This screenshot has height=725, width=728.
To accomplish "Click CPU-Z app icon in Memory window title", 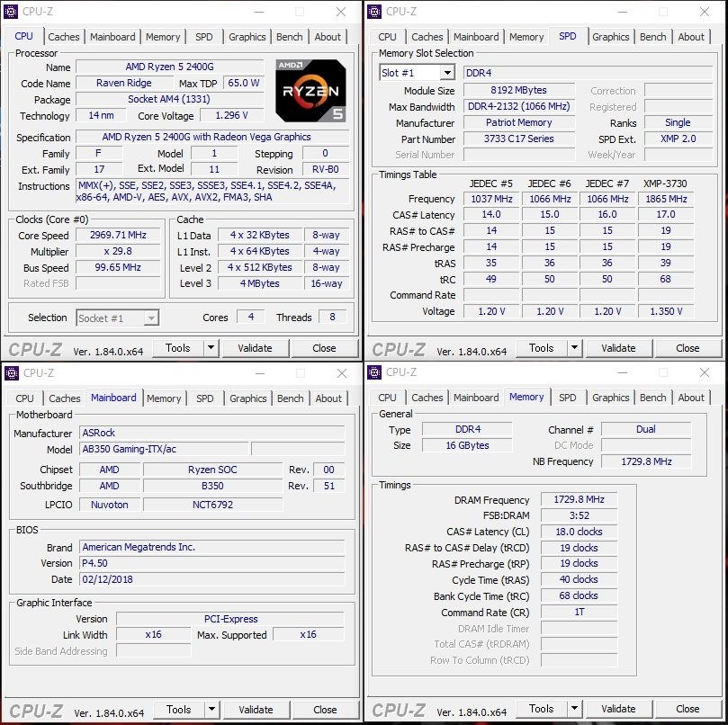I will click(374, 372).
